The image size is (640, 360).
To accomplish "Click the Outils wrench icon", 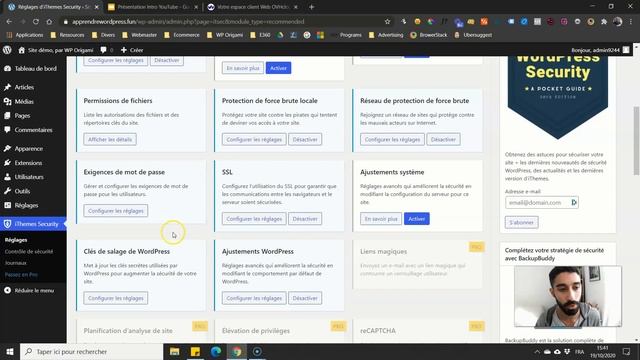I will [x=7, y=191].
